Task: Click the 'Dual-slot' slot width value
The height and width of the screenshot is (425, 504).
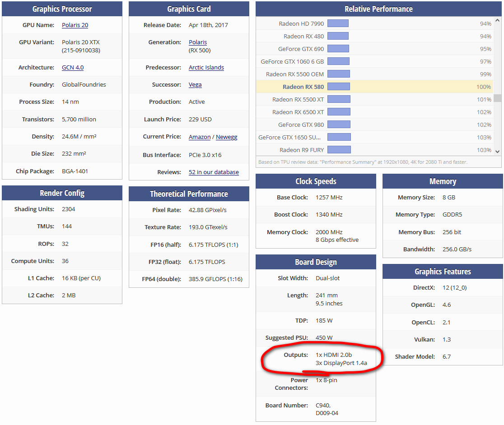Action: (x=327, y=278)
